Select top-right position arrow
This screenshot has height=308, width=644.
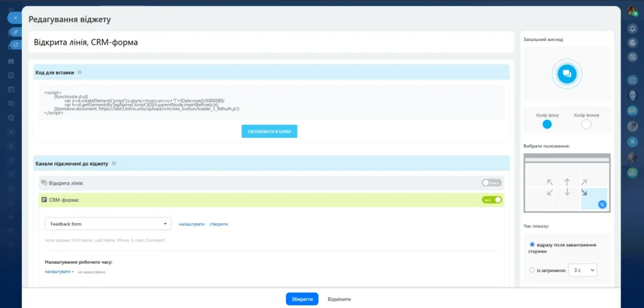coord(584,182)
